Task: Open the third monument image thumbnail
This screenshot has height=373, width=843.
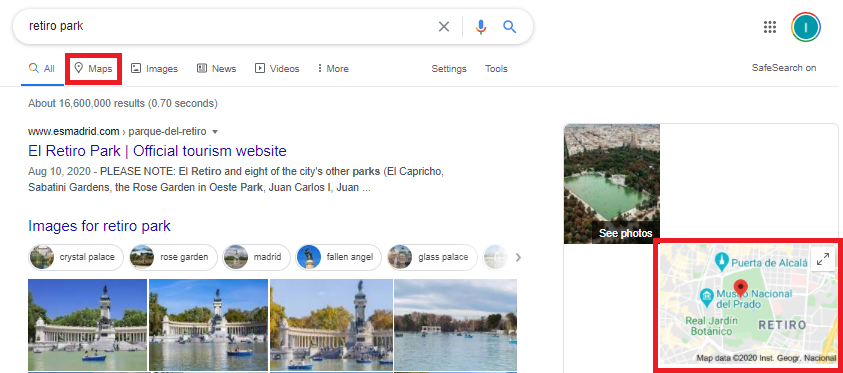Action: click(x=331, y=325)
